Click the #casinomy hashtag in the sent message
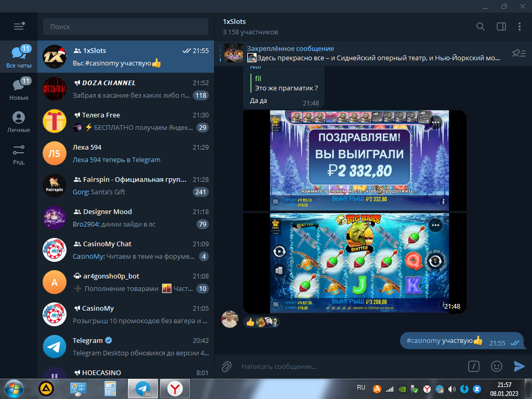 [x=423, y=341]
